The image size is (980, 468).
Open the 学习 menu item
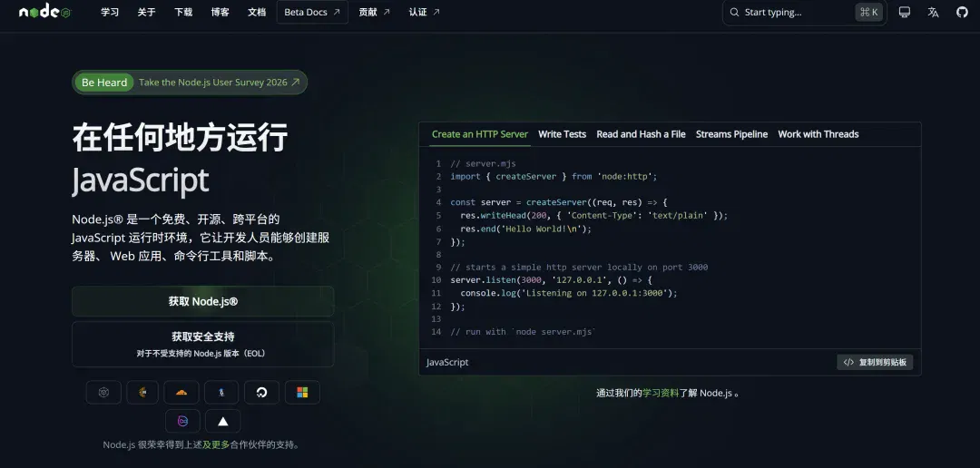110,12
